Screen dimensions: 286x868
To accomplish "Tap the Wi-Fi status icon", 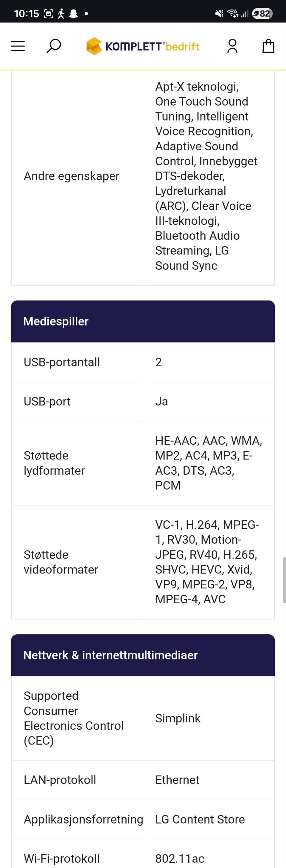I will (x=232, y=13).
